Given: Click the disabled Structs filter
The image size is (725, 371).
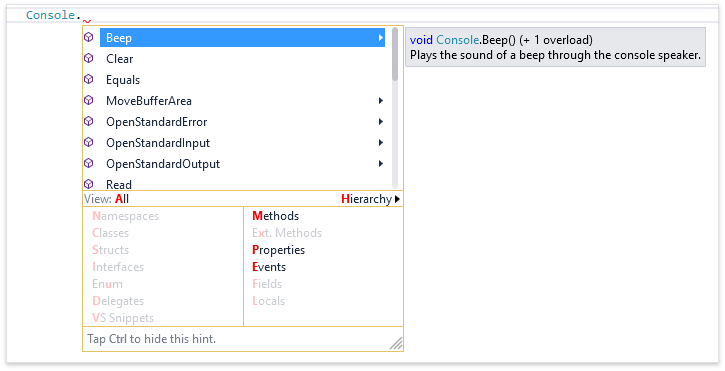Looking at the screenshot, I should coord(111,250).
